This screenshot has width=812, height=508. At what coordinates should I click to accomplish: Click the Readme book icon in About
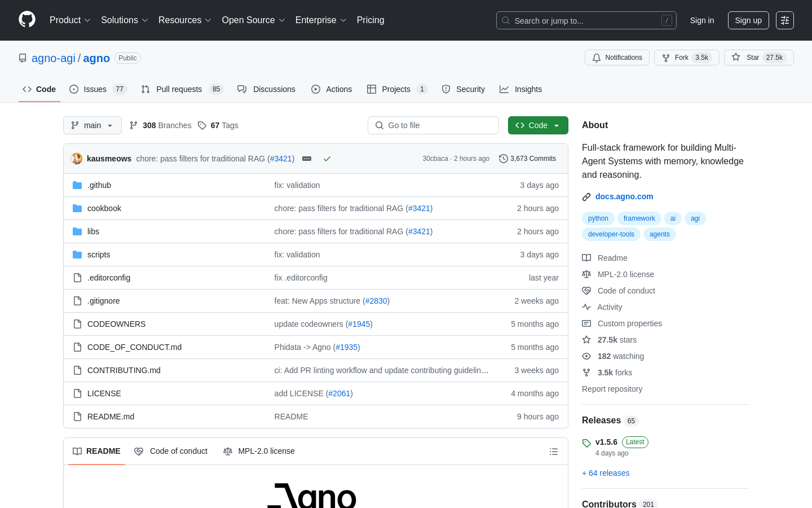[586, 258]
